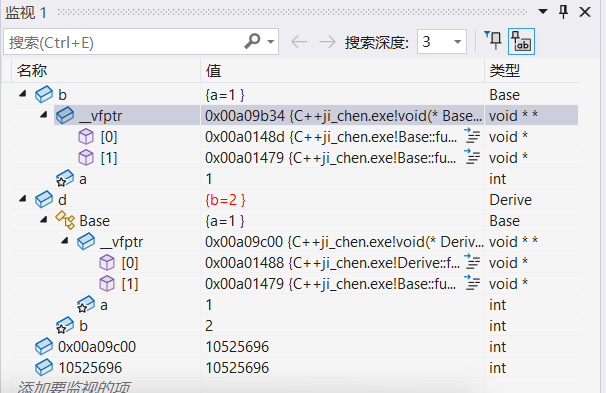Close the Watch 1 panel

[x=585, y=12]
